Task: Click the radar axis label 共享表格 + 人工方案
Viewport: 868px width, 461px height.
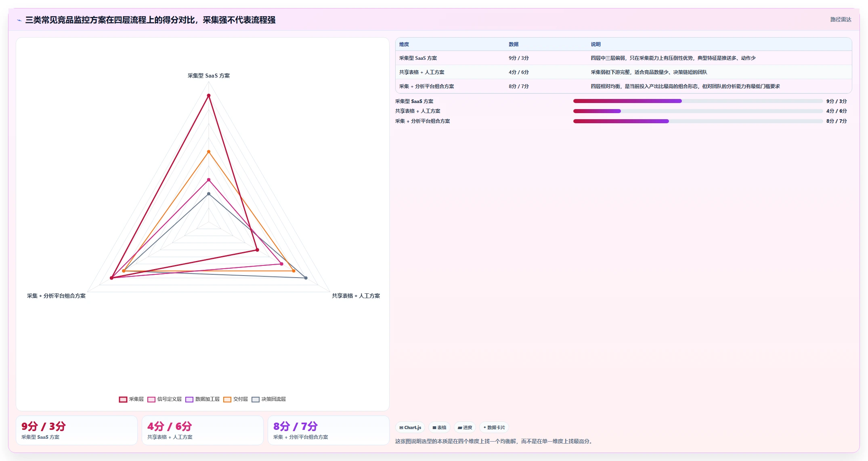Action: point(356,296)
